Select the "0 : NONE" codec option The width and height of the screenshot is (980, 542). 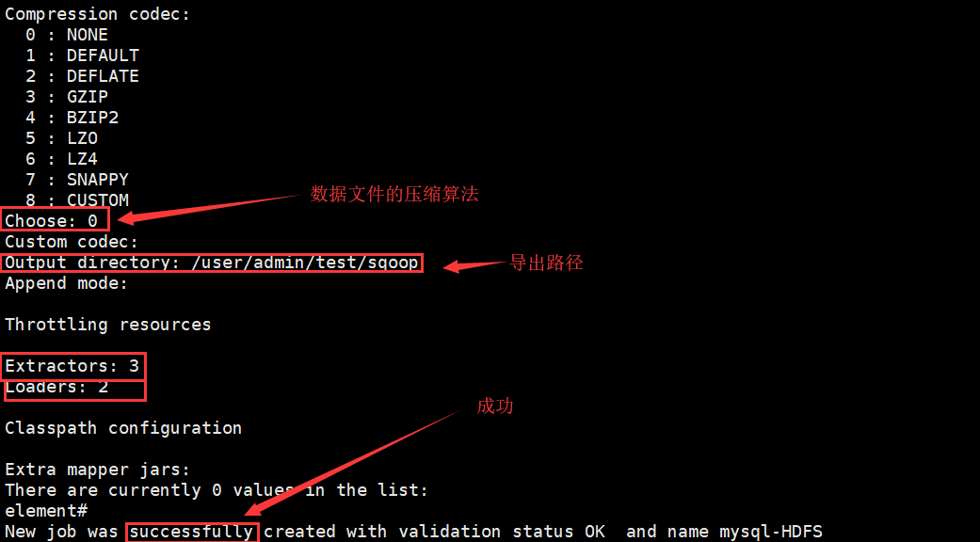(x=66, y=34)
